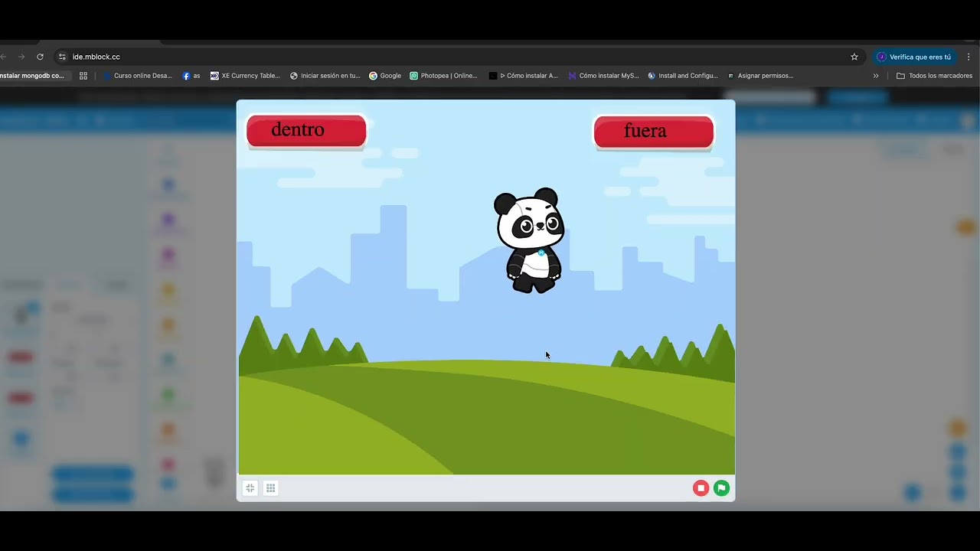Viewport: 980px width, 551px height.
Task: Open 'Cómo instalar A...' bookmark
Action: (524, 76)
